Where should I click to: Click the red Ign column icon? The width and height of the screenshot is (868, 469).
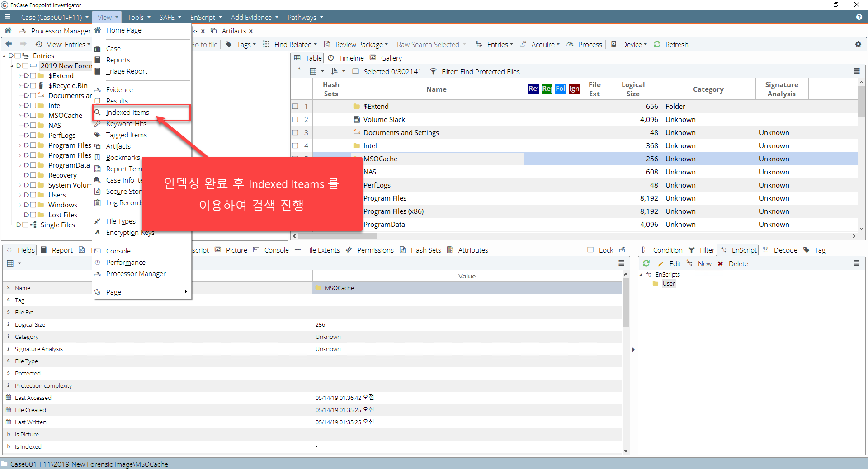tap(574, 89)
